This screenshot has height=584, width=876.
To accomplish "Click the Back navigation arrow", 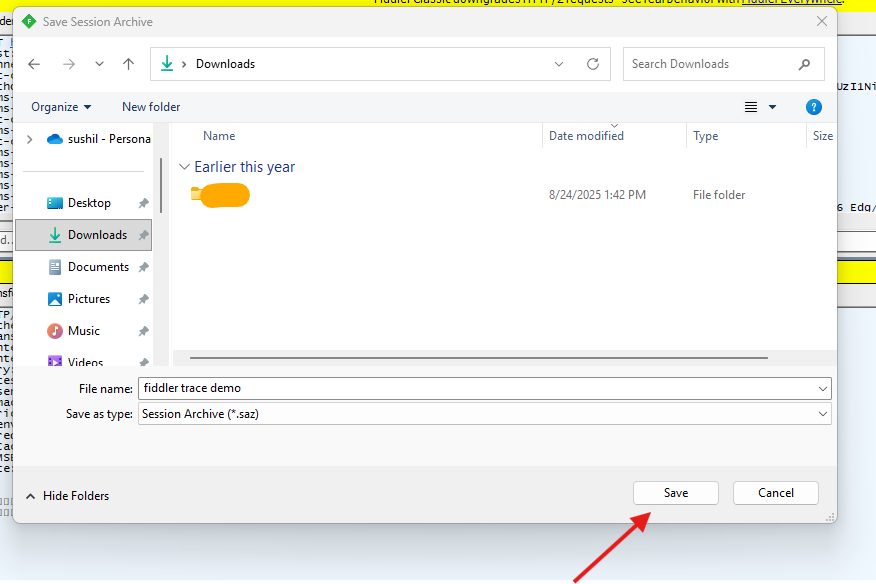I will pyautogui.click(x=34, y=64).
